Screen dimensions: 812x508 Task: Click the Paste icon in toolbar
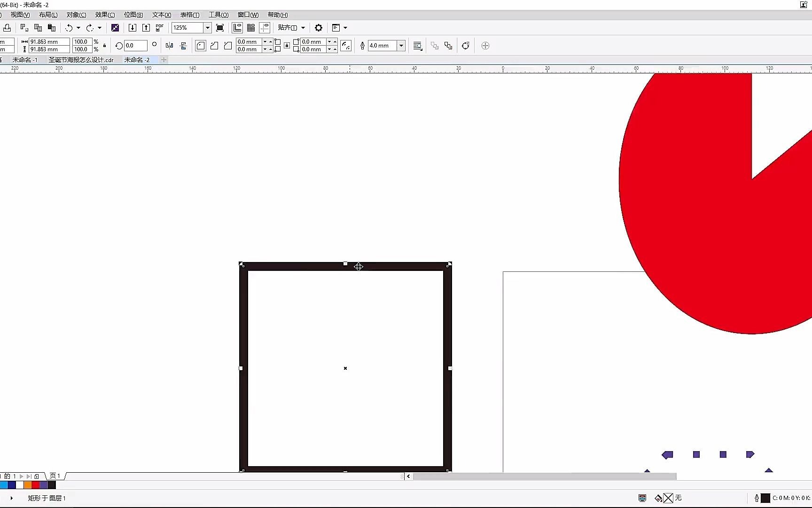point(52,28)
